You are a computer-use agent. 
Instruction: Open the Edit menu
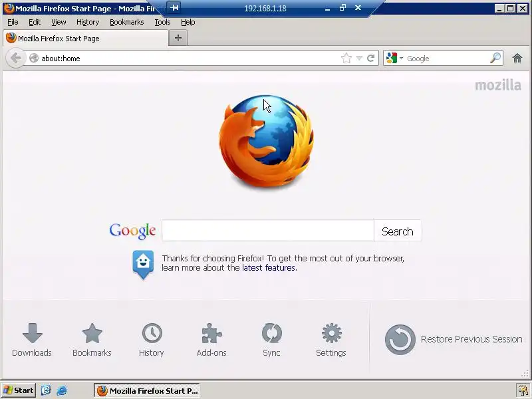[x=35, y=22]
